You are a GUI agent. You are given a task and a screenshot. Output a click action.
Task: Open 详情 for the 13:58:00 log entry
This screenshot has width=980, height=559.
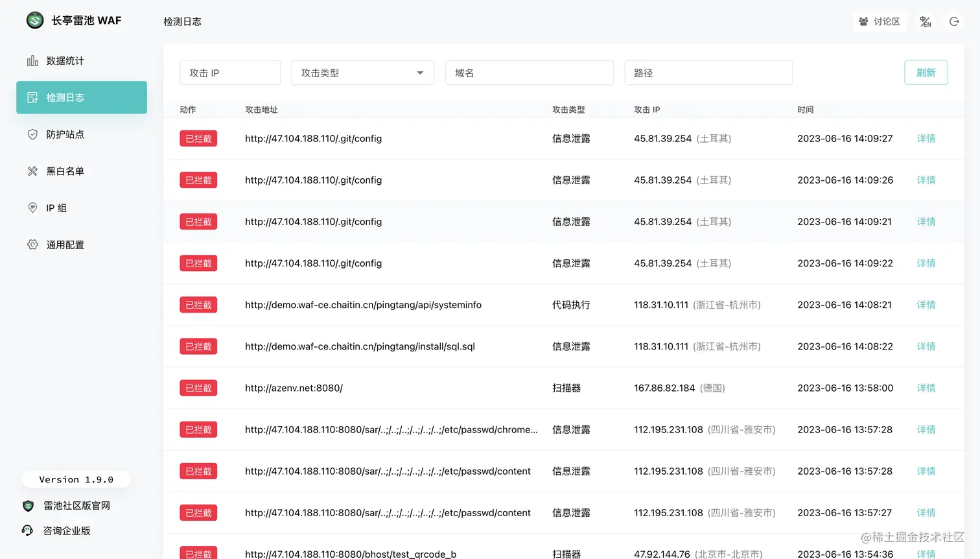pos(926,388)
